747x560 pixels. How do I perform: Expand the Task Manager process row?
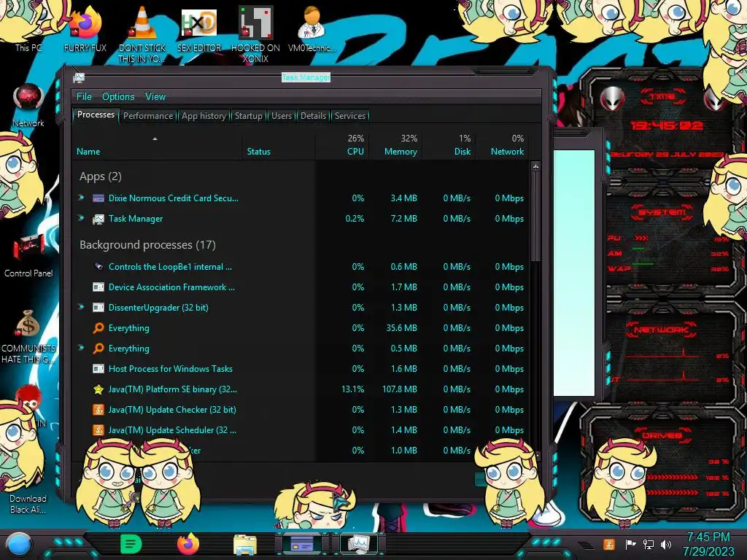tap(82, 218)
